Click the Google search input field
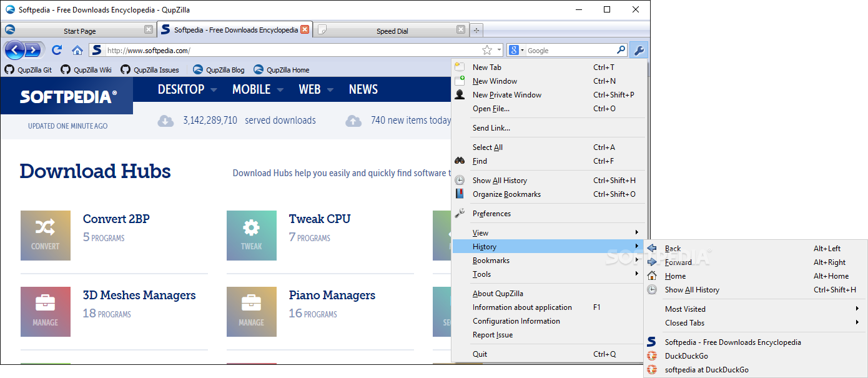The image size is (868, 378). coord(571,50)
